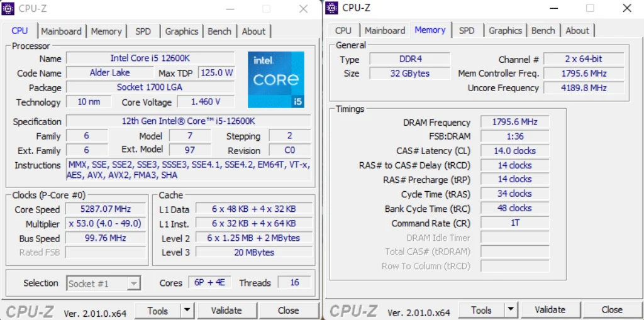Click the DRAM Frequency value field

[x=514, y=122]
